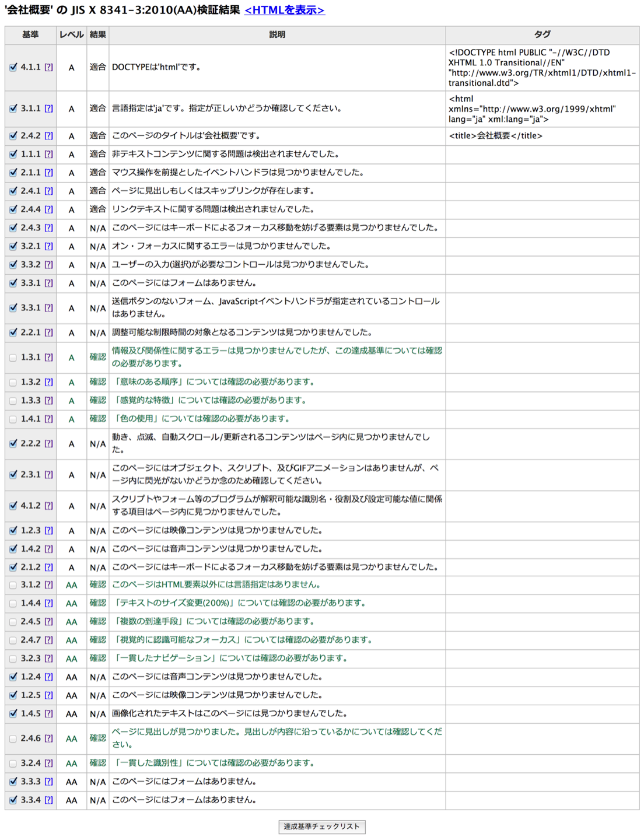Uncheck the checkbox for criterion 2.4.2
The width and height of the screenshot is (644, 837).
pyautogui.click(x=13, y=135)
